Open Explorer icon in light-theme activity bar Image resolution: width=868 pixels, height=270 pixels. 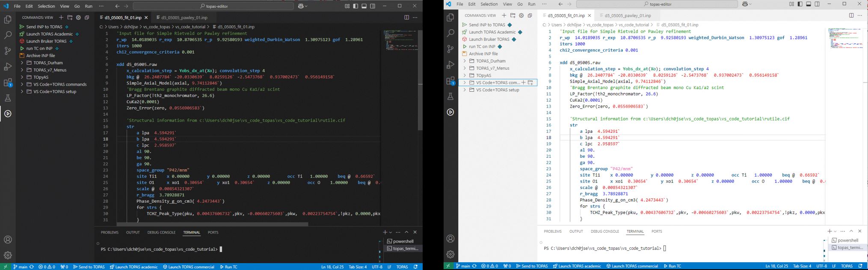pyautogui.click(x=450, y=18)
